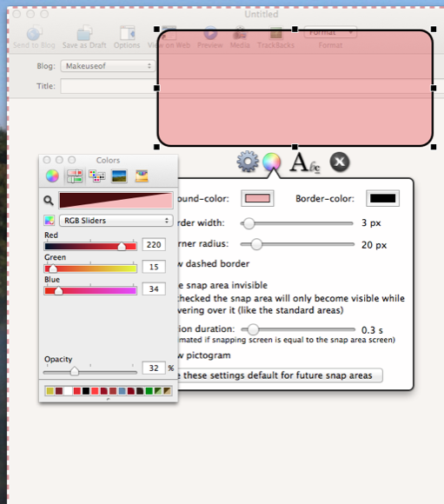Click the Red value field showing 220
444x504 pixels.
(x=154, y=244)
